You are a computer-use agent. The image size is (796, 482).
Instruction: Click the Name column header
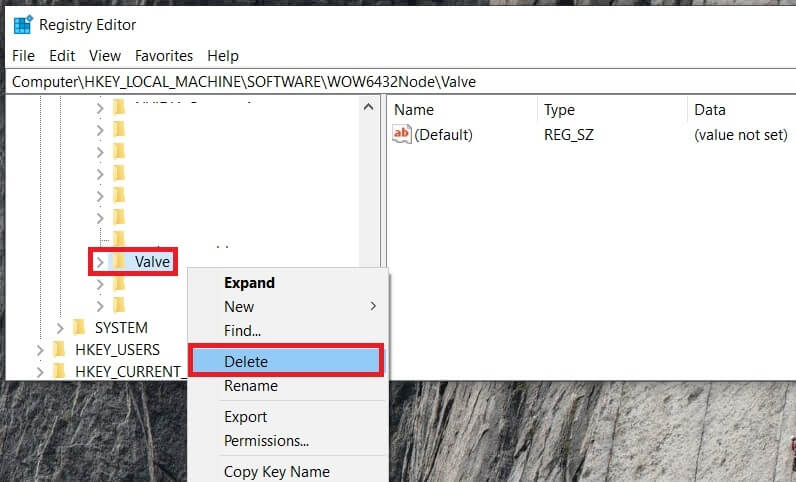pos(414,110)
